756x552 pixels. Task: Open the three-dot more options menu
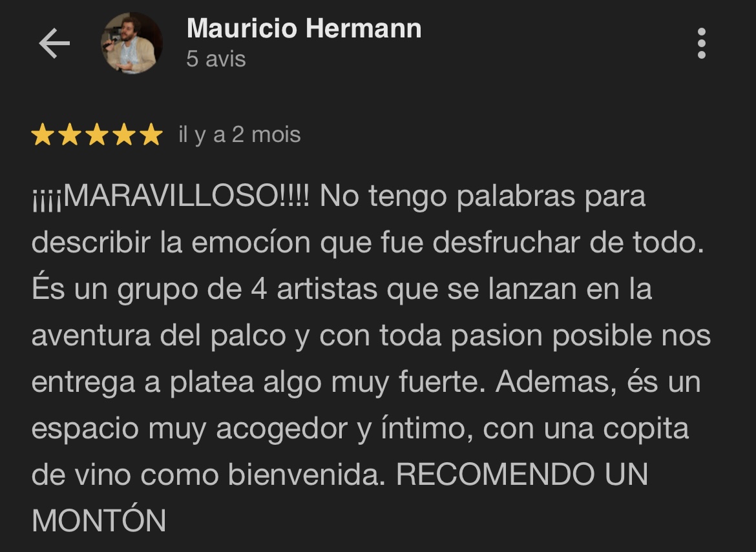click(x=702, y=43)
